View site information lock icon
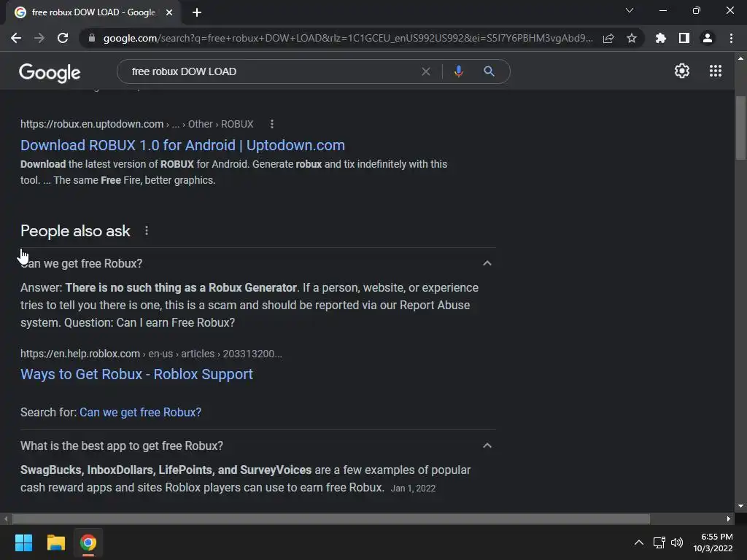The image size is (747, 560). pyautogui.click(x=92, y=38)
